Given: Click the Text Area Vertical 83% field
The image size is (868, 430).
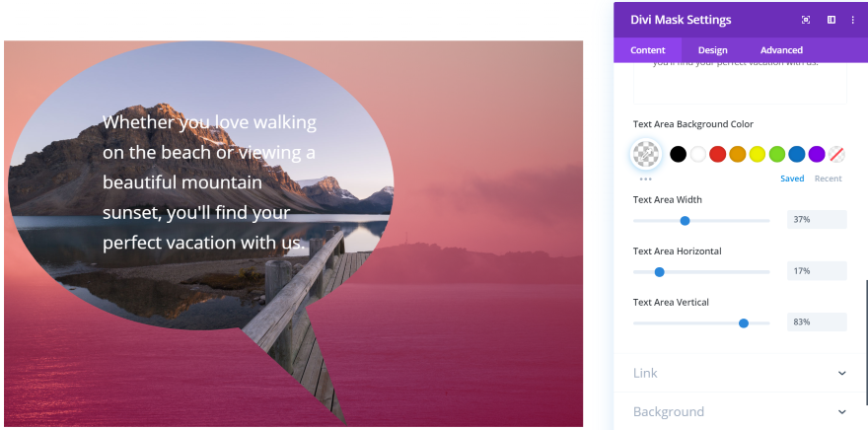Looking at the screenshot, I should pyautogui.click(x=817, y=322).
